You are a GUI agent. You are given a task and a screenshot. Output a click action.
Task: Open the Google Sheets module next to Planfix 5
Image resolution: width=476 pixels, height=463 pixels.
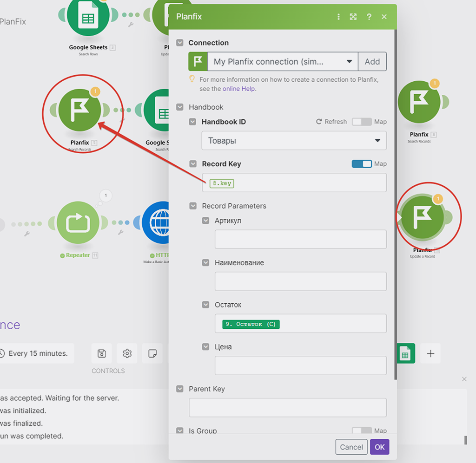pyautogui.click(x=156, y=110)
